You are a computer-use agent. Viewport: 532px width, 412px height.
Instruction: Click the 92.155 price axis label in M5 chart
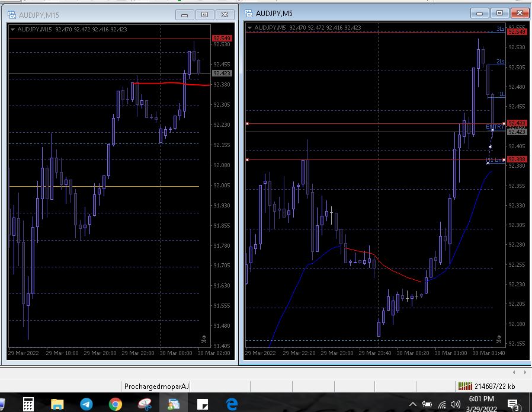pos(517,343)
